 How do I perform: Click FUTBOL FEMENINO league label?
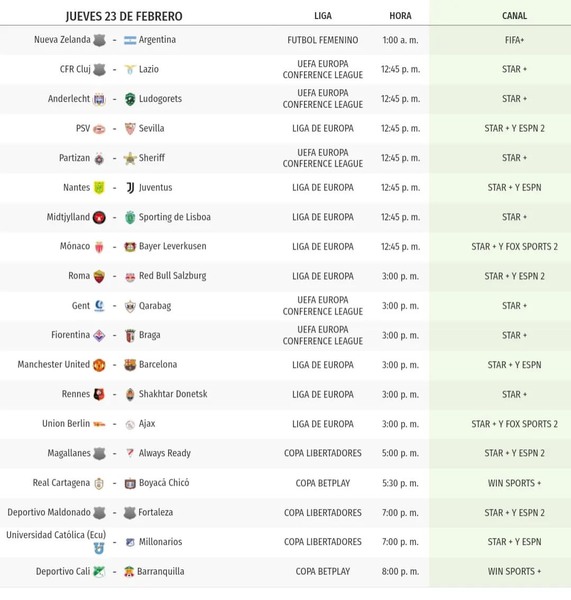(x=323, y=40)
